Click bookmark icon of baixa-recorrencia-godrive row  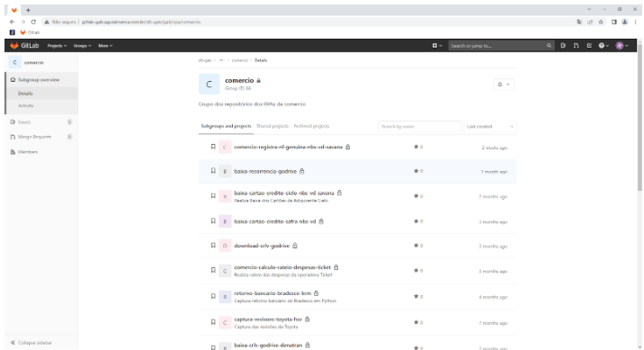pos(213,171)
